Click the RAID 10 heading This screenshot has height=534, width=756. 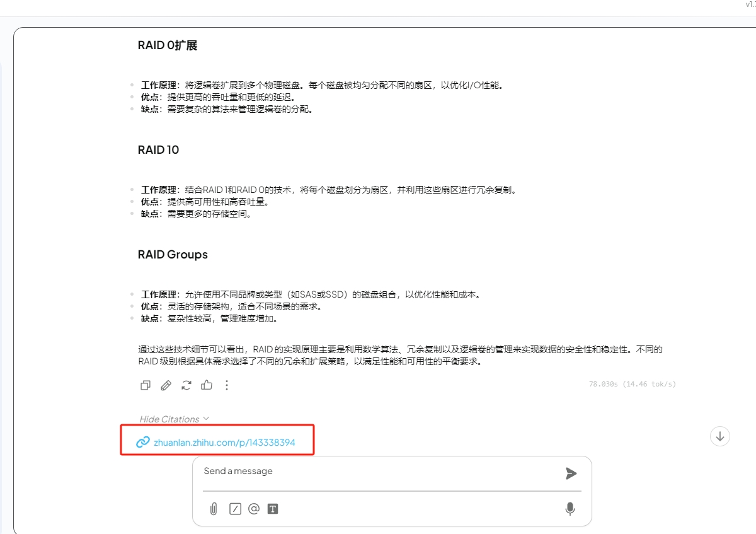(x=158, y=150)
